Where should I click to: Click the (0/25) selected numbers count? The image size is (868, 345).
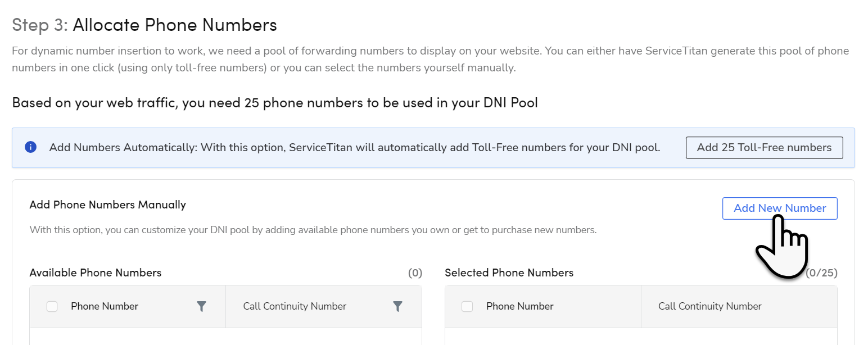pos(821,273)
